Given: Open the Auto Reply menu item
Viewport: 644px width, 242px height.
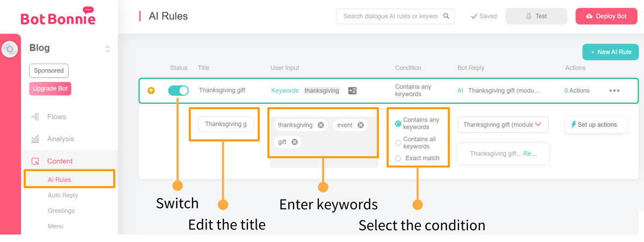Looking at the screenshot, I should (x=63, y=195).
